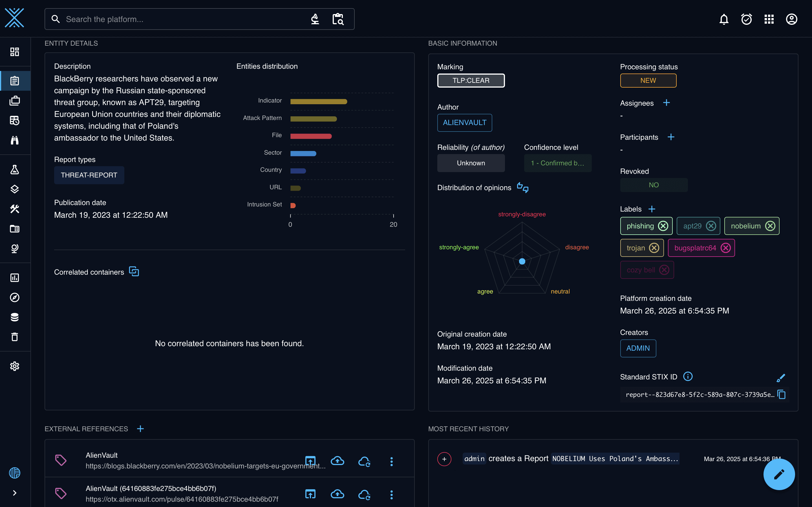Viewport: 812px width, 507px height.
Task: Click the microscope investigation icon in search bar
Action: [x=315, y=19]
